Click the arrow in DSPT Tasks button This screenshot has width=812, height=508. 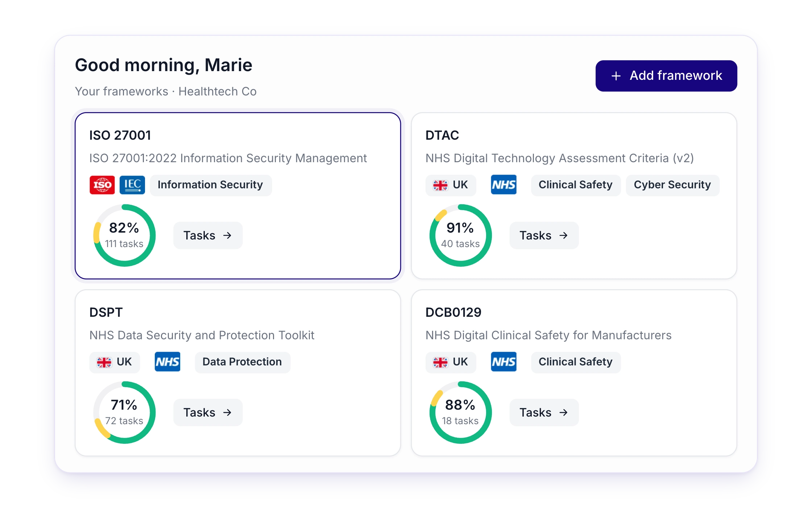click(227, 413)
